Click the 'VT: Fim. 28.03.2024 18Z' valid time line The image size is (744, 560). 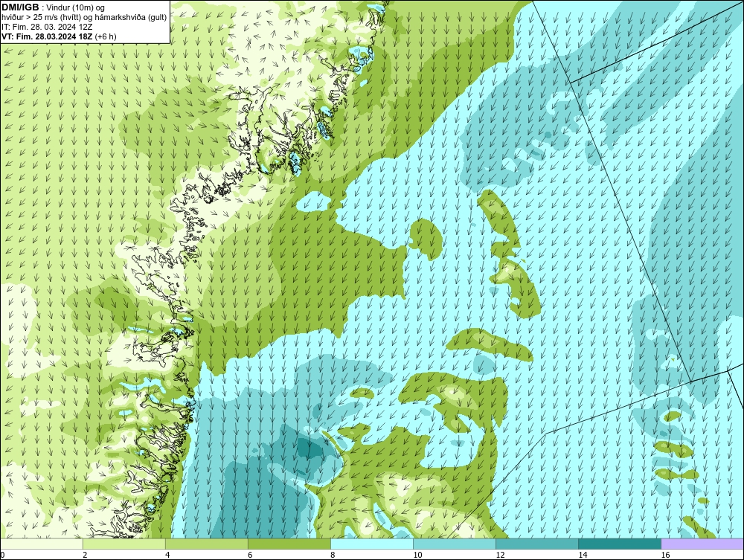point(59,36)
